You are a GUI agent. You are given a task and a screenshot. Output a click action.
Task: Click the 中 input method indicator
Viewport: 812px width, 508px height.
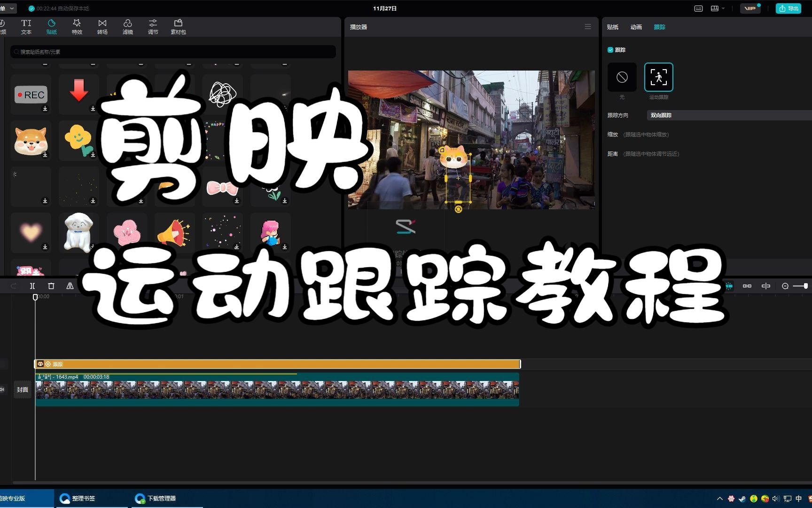click(798, 499)
